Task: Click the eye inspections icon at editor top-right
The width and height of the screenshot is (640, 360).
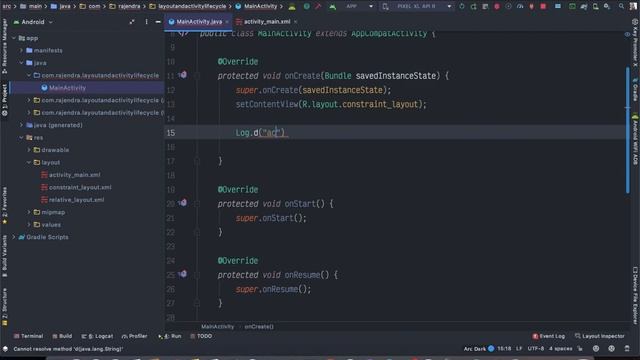Action: tap(627, 34)
